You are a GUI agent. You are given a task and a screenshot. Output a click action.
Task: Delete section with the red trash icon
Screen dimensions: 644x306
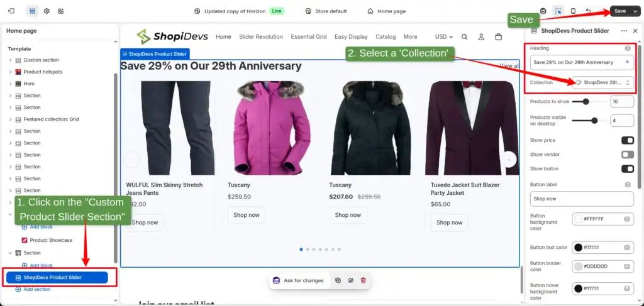363,281
